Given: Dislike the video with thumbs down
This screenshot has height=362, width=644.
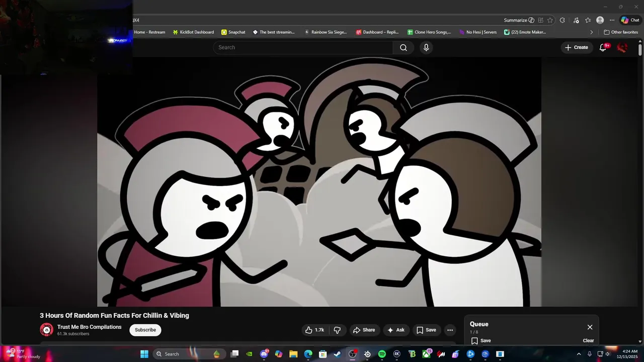Looking at the screenshot, I should click(x=338, y=330).
